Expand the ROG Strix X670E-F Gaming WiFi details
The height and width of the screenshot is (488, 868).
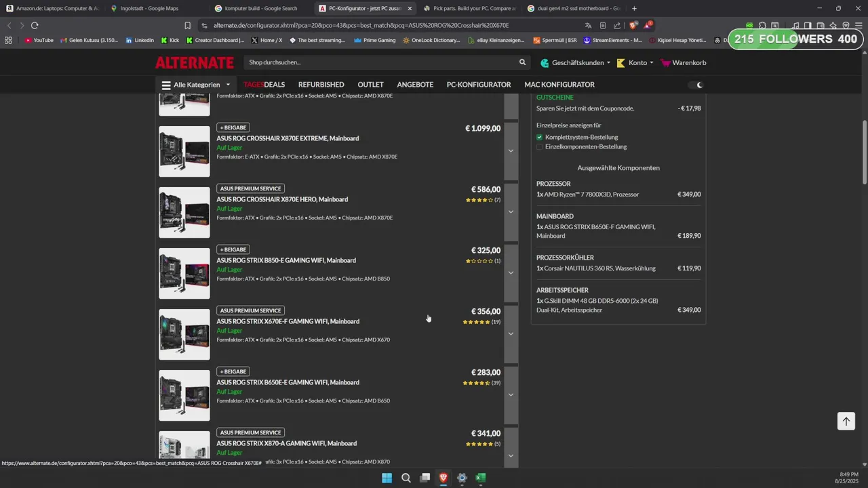click(511, 333)
